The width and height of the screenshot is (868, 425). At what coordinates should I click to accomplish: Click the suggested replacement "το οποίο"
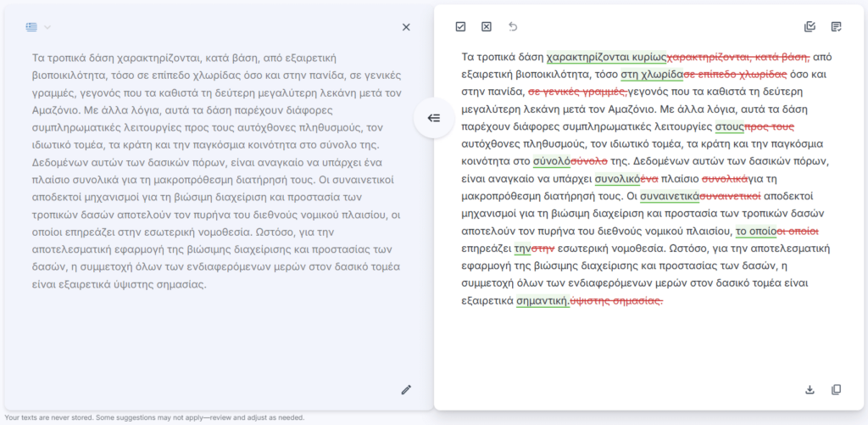756,231
